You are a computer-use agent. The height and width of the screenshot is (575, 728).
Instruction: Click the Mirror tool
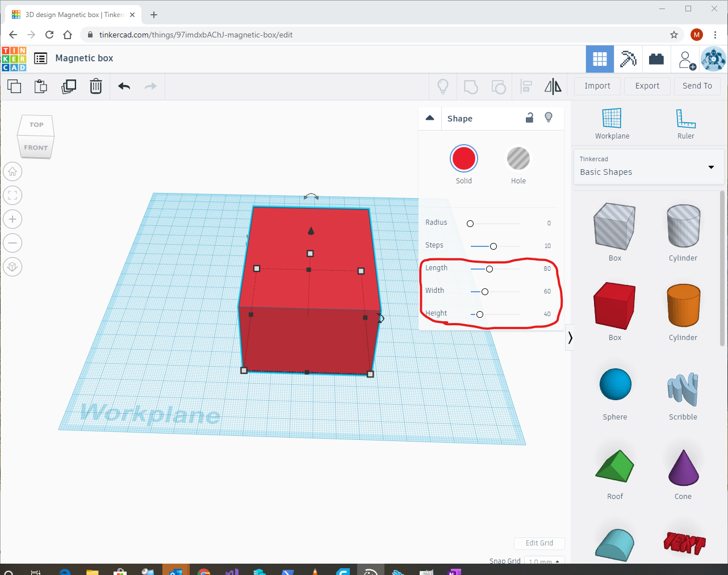(x=552, y=86)
